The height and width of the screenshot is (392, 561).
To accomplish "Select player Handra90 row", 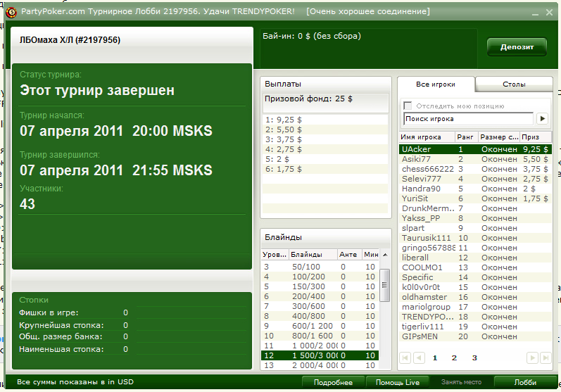I will click(x=475, y=189).
